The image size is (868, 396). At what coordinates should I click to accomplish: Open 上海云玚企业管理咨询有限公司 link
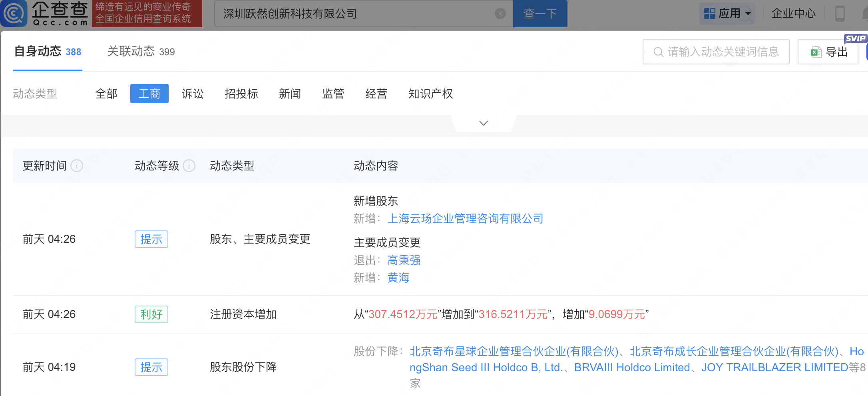465,219
